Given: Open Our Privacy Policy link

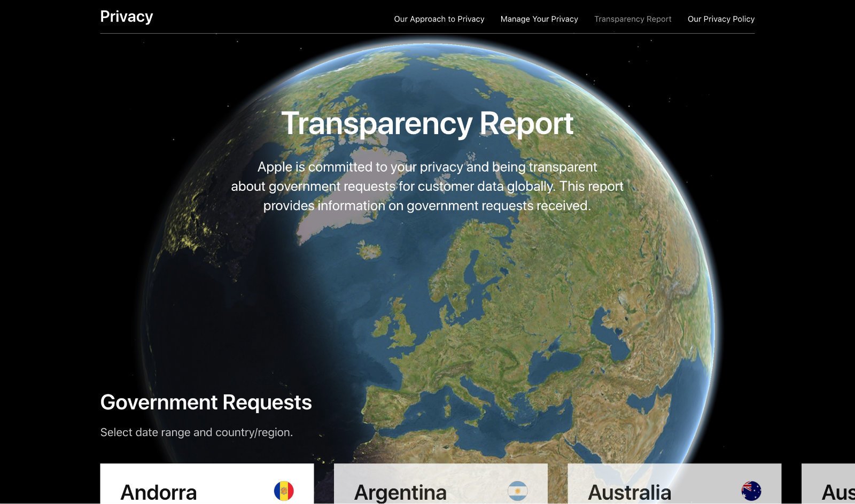Looking at the screenshot, I should pyautogui.click(x=721, y=19).
